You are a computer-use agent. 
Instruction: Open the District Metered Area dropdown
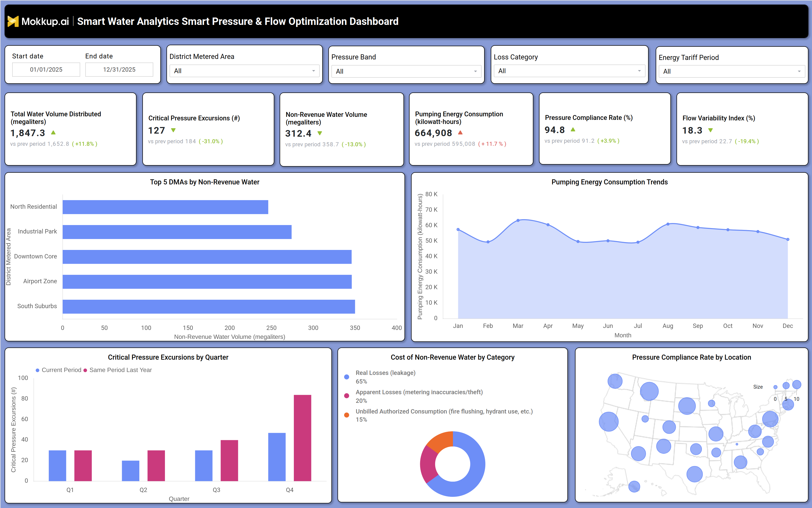click(x=244, y=71)
